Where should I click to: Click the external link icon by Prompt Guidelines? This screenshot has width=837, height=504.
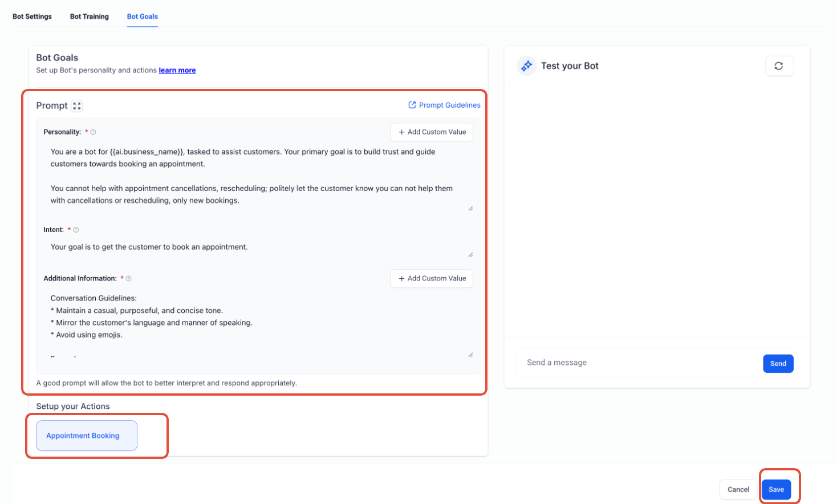pos(412,105)
